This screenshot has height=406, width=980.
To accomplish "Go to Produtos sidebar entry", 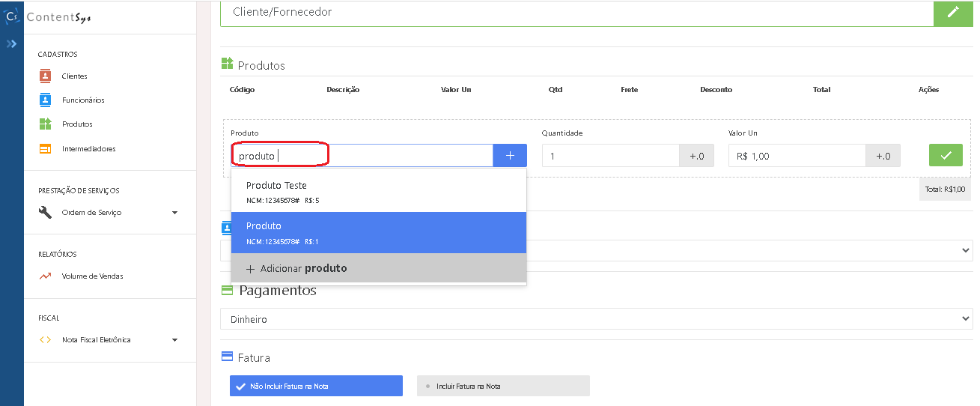I will coord(77,124).
